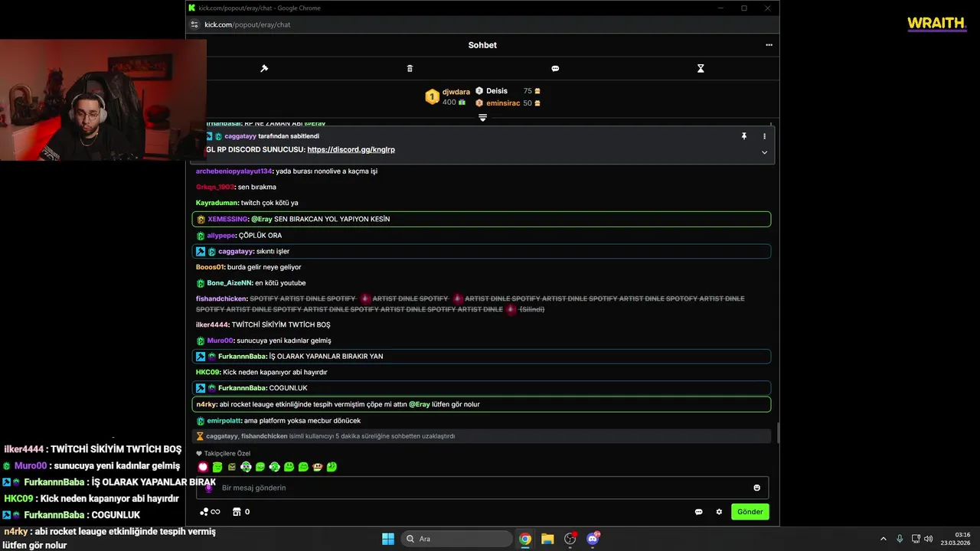Click username Bone_AizeNN in chat
980x551 pixels.
click(x=229, y=283)
